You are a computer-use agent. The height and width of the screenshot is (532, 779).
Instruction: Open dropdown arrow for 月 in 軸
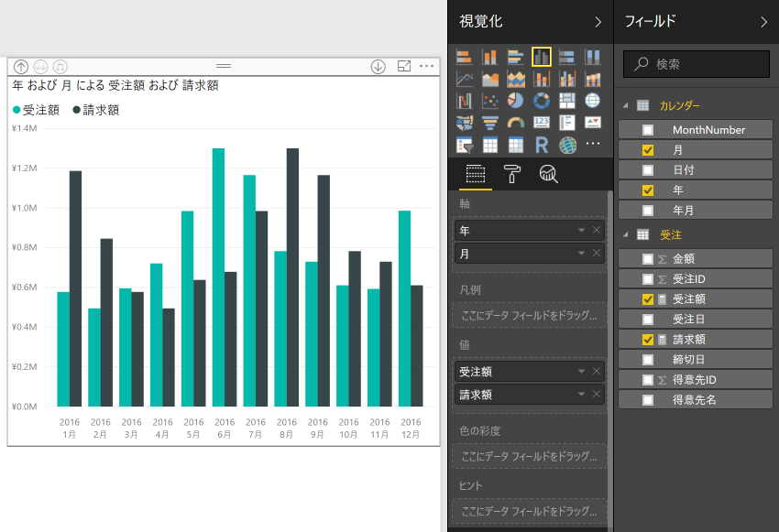click(581, 253)
